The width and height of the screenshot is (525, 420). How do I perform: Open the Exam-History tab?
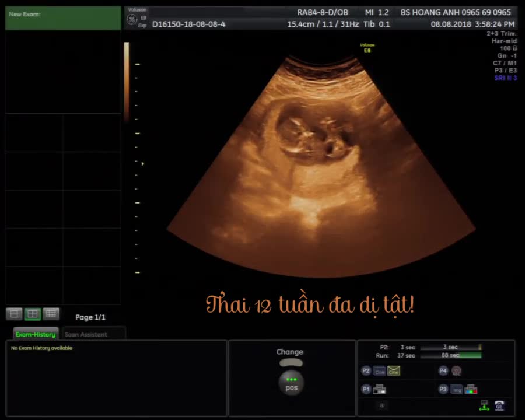coord(36,334)
